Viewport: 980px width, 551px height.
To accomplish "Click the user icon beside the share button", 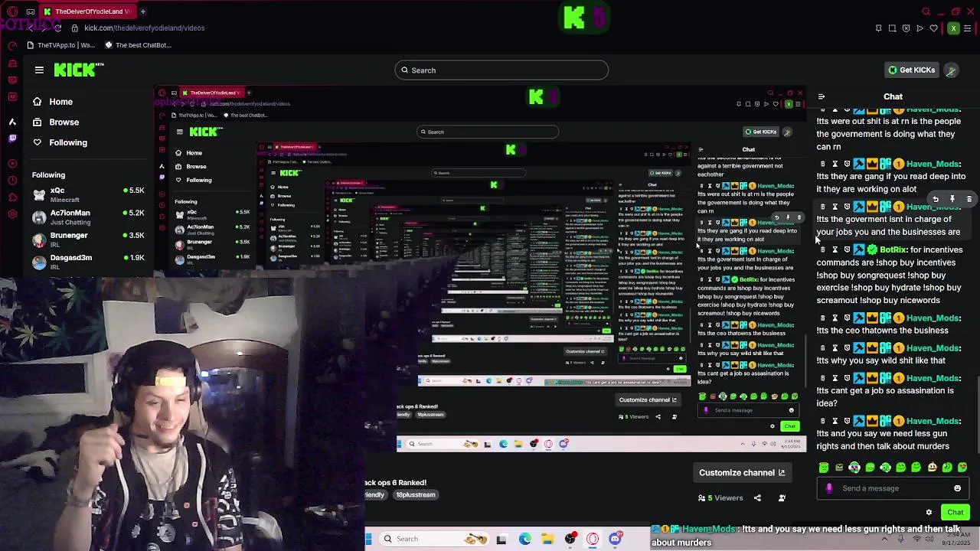I will pyautogui.click(x=782, y=498).
